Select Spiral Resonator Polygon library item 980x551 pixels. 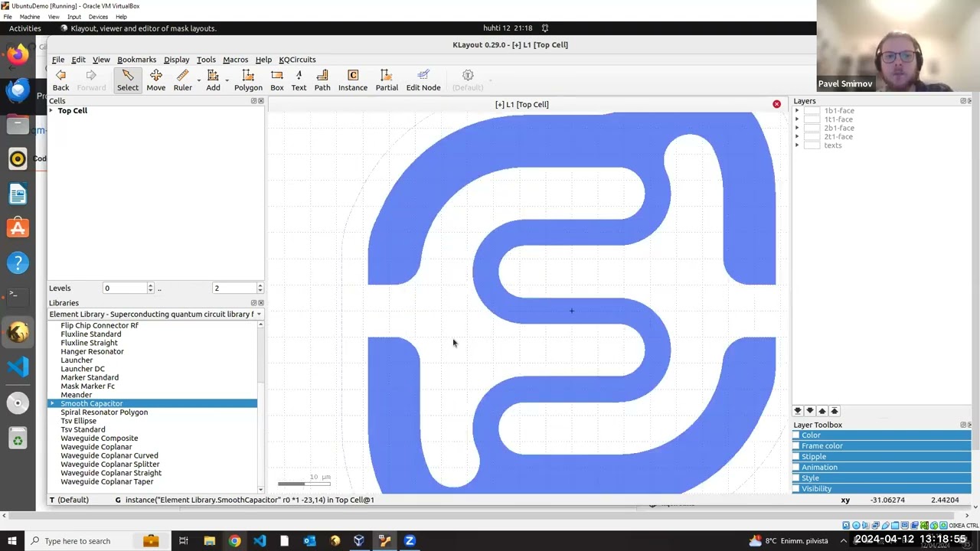pyautogui.click(x=104, y=412)
